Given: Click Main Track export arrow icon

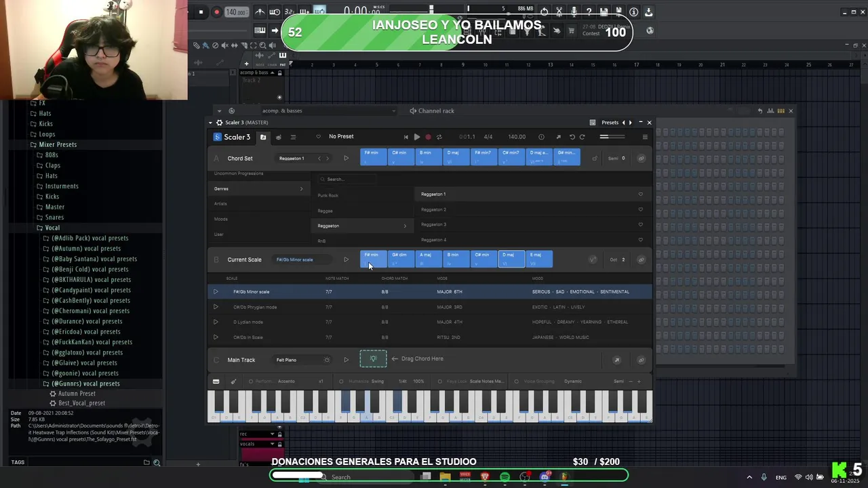Looking at the screenshot, I should coord(617,360).
